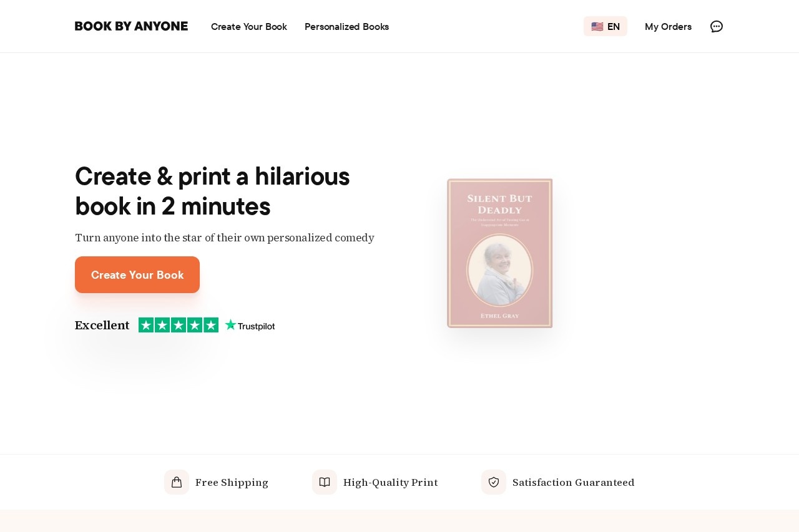Open the Silent But Deadly book cover
This screenshot has width=799, height=532.
[x=499, y=253]
